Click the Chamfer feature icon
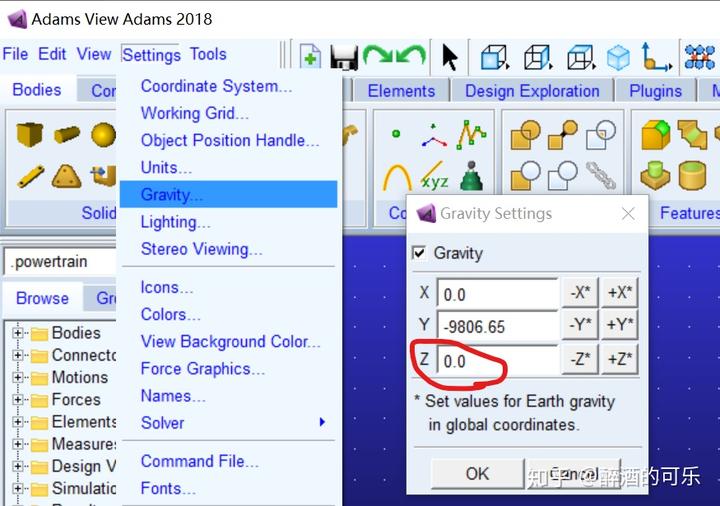Viewport: 720px width, 506px height. coord(692,135)
